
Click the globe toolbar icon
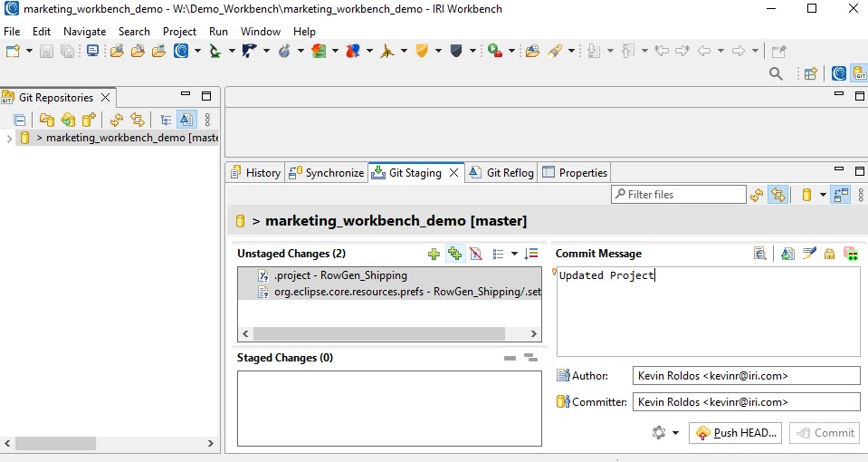click(284, 51)
